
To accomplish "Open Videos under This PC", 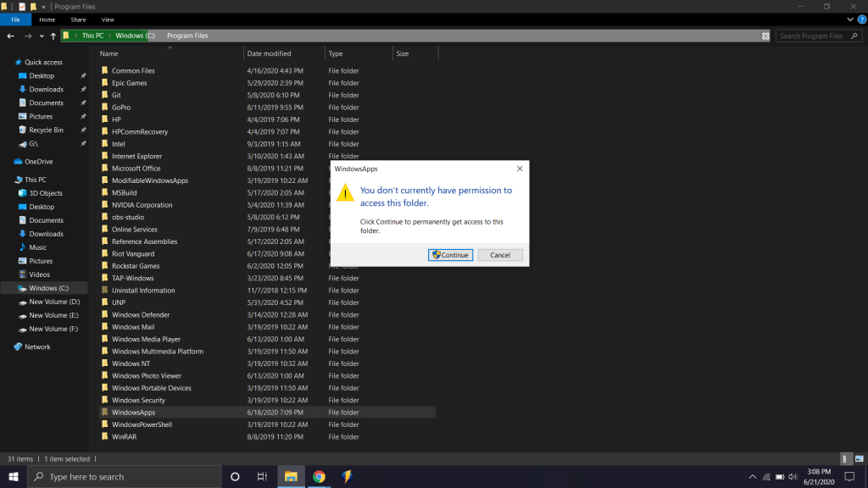I will 39,274.
